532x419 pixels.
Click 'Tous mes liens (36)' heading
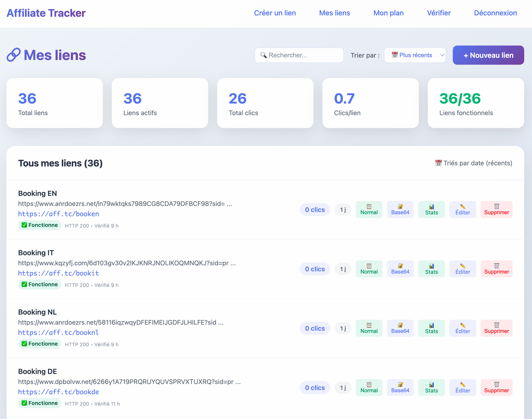[x=60, y=163]
